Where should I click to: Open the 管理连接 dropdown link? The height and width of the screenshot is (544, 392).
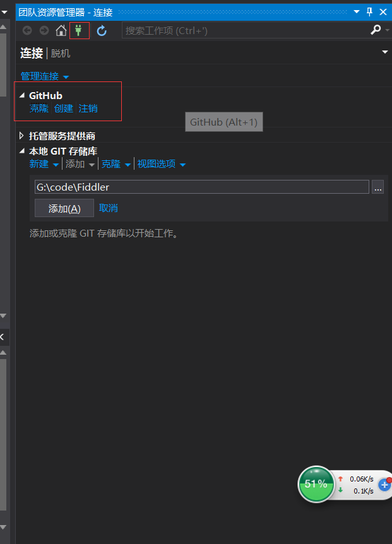[45, 76]
